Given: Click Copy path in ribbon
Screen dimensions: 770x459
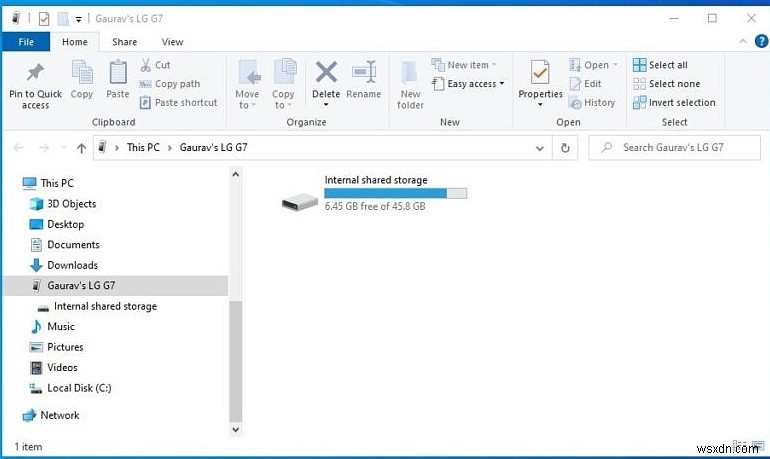Looking at the screenshot, I should [x=170, y=84].
